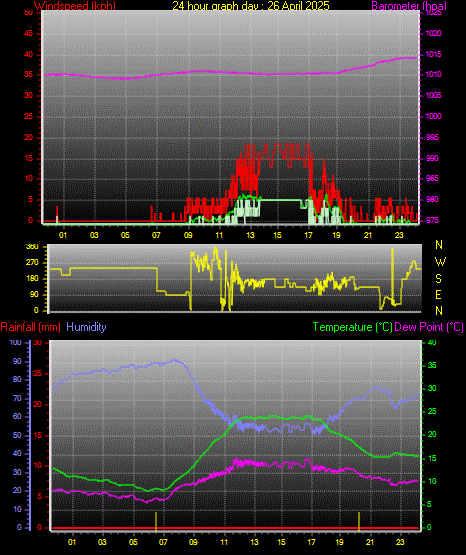This screenshot has width=466, height=555.
Task: Click the Barometer (hpa) axis title
Action: pos(409,6)
